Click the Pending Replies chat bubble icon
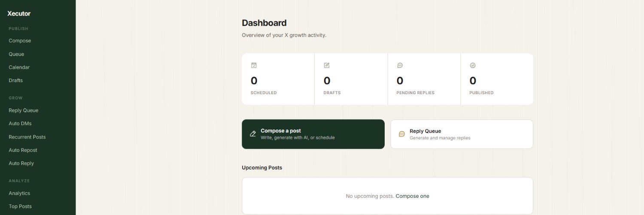 tap(400, 65)
